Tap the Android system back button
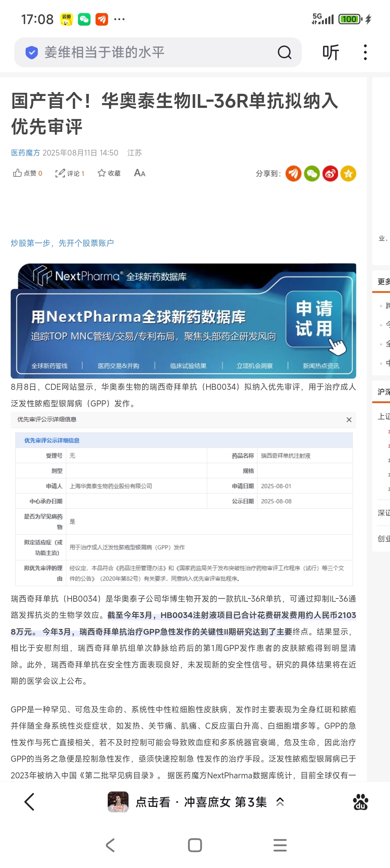 coord(110,845)
